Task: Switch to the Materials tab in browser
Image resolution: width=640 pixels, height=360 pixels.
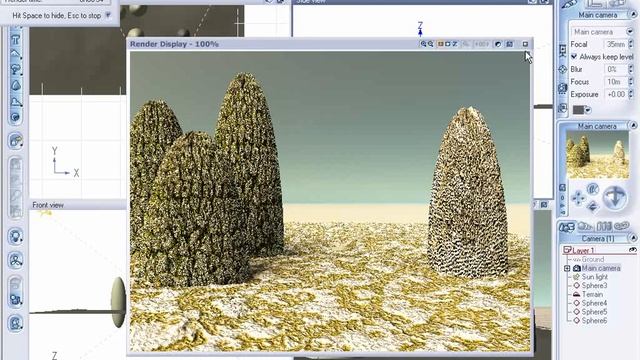Action: pyautogui.click(x=585, y=227)
